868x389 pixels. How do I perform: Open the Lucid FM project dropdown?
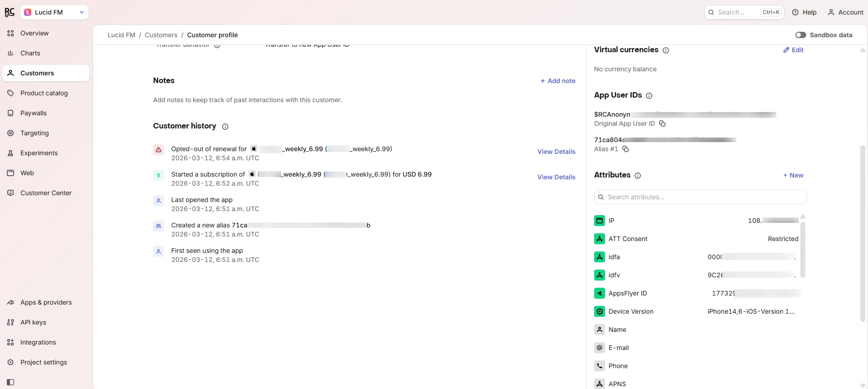[x=55, y=12]
